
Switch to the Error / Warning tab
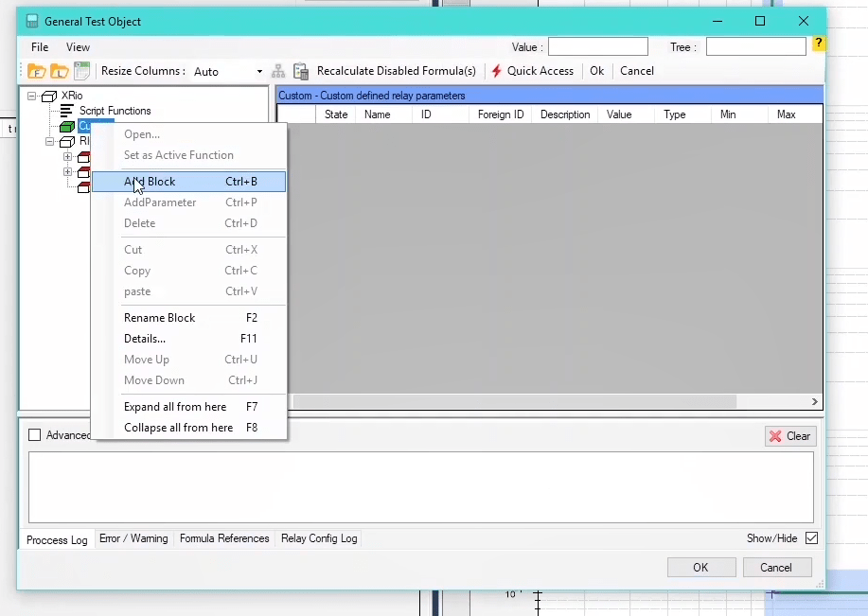point(133,538)
